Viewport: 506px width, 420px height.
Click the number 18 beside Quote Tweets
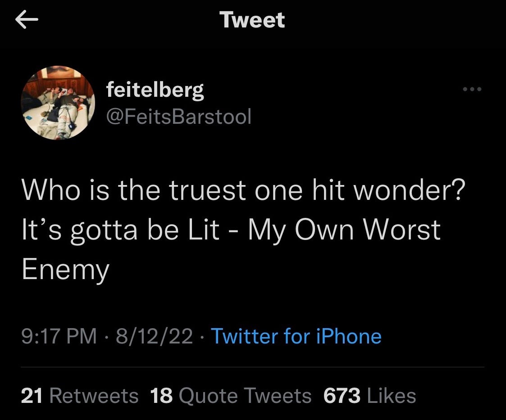click(x=161, y=396)
